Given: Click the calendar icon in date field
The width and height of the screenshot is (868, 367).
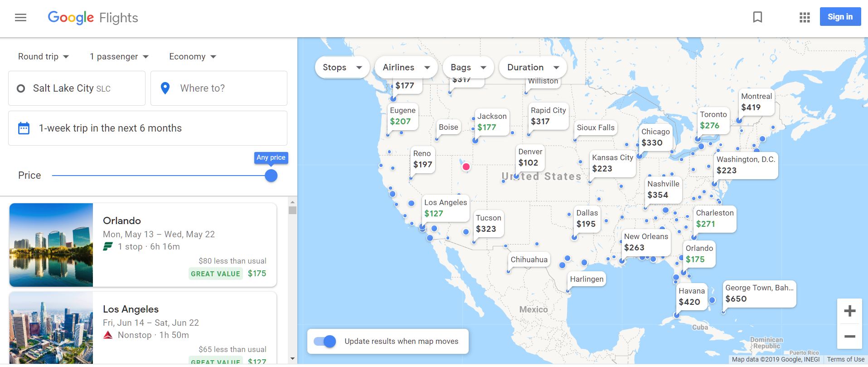Looking at the screenshot, I should tap(24, 128).
